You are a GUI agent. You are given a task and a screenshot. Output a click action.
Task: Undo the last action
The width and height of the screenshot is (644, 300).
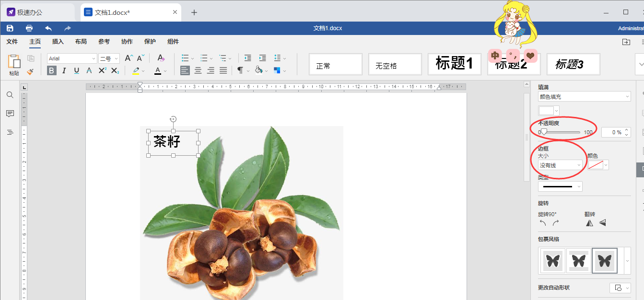[x=48, y=28]
